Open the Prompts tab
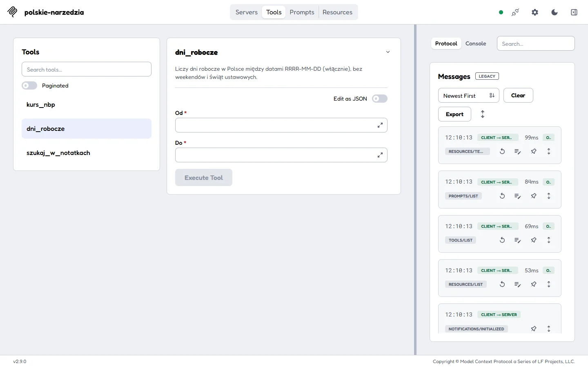The image size is (588, 368). [302, 12]
